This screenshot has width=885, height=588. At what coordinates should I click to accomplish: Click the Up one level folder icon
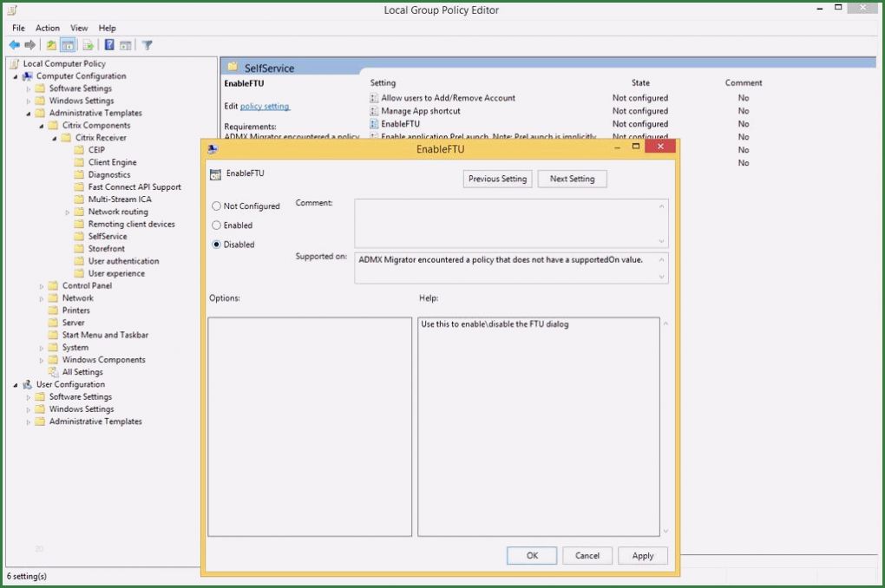(x=51, y=45)
